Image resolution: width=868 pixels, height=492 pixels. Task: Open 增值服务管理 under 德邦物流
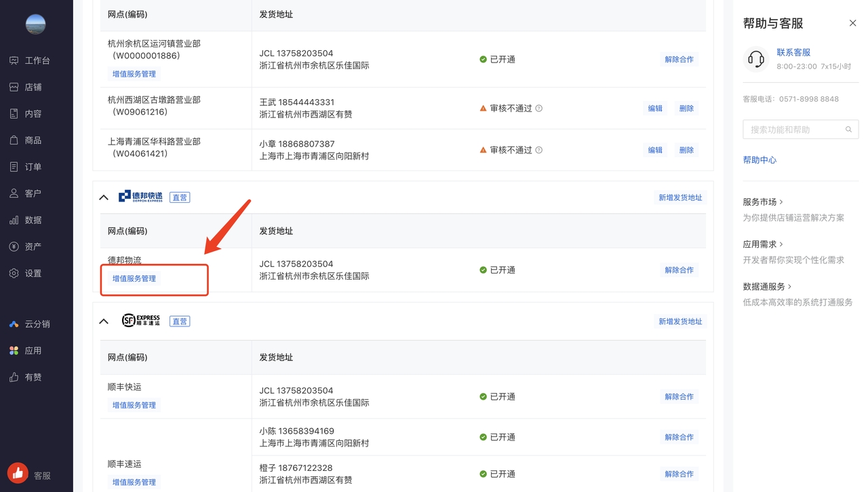(134, 278)
